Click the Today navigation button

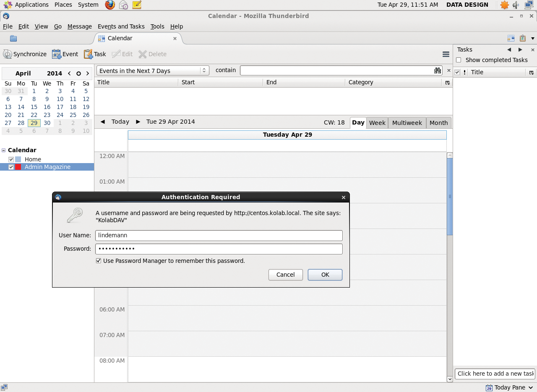click(120, 122)
